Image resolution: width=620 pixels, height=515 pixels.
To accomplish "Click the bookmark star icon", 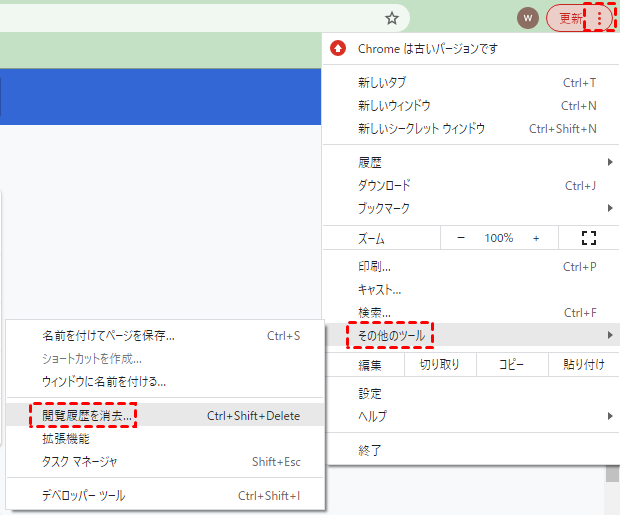I will [x=391, y=18].
